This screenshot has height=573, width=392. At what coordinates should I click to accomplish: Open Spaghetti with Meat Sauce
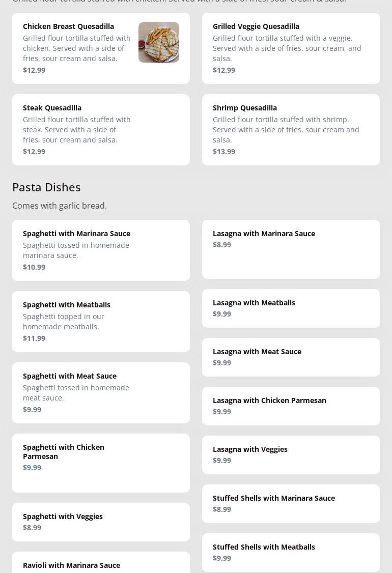click(101, 392)
